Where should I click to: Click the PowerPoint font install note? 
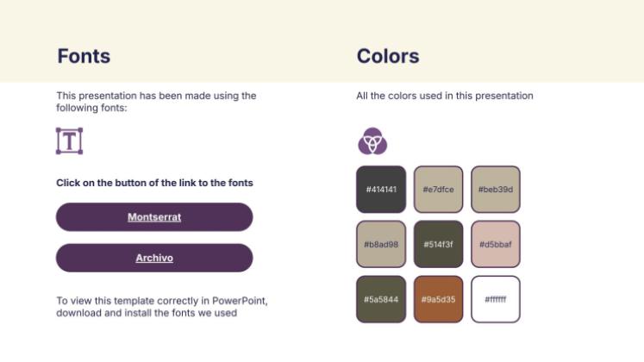point(162,307)
